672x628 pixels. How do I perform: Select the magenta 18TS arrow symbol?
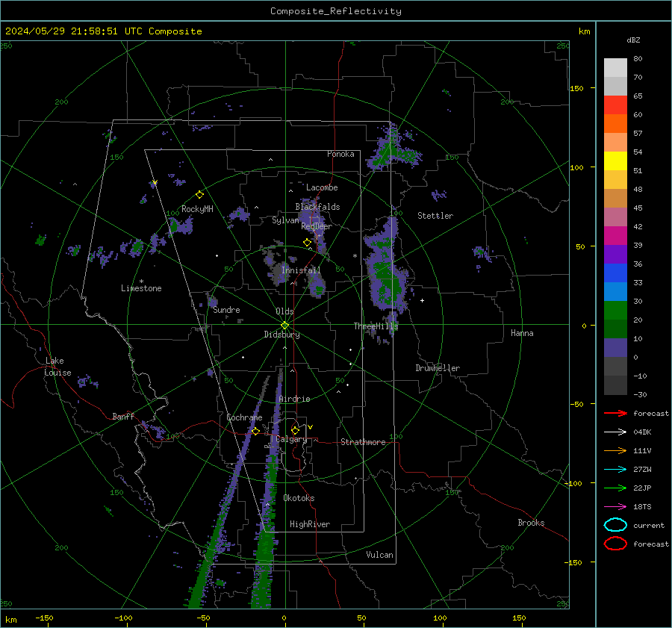coord(615,506)
